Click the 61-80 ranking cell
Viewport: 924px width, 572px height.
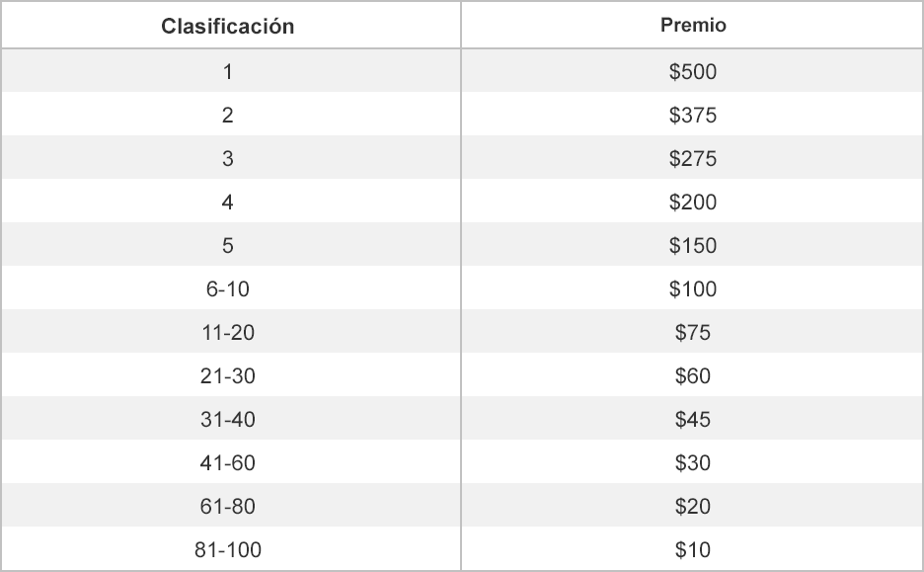231,506
